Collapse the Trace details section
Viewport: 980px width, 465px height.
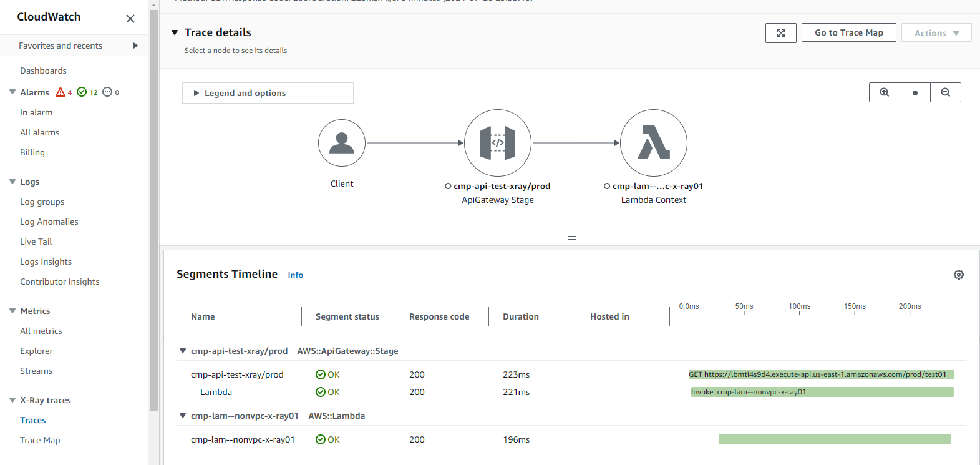[175, 32]
